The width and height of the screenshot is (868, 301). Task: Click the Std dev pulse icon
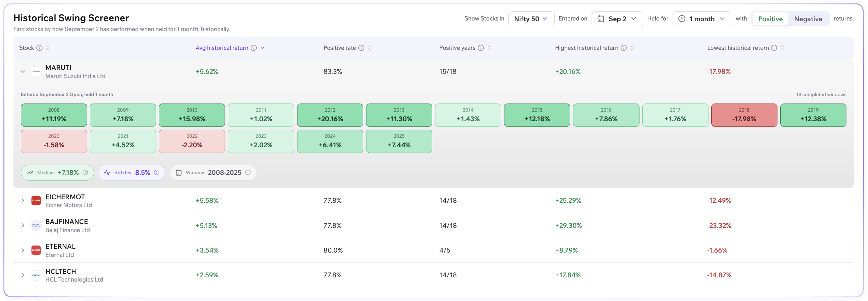coord(108,172)
